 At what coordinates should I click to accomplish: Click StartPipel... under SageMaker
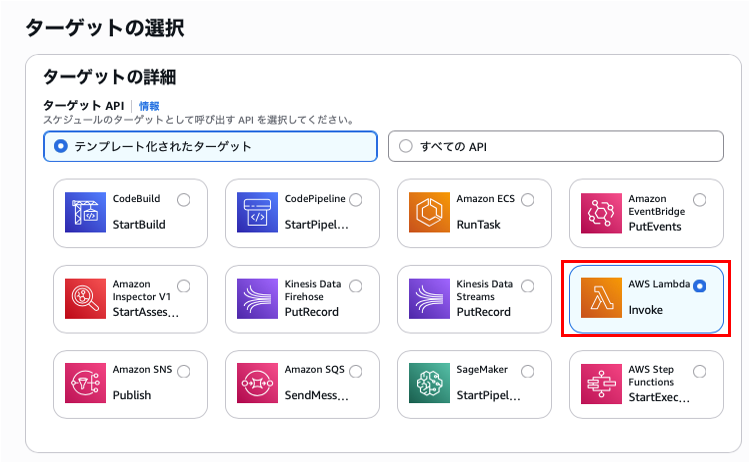click(x=488, y=395)
